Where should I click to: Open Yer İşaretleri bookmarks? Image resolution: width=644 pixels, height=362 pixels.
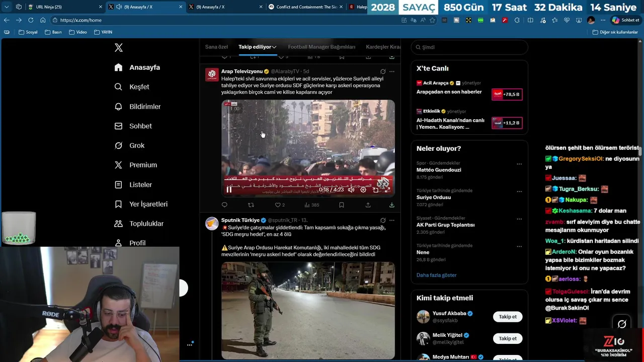point(141,204)
